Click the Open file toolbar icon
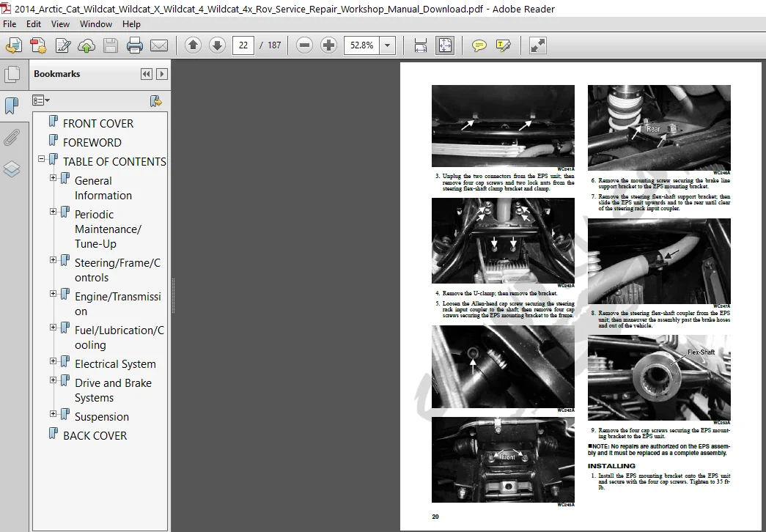 14,45
